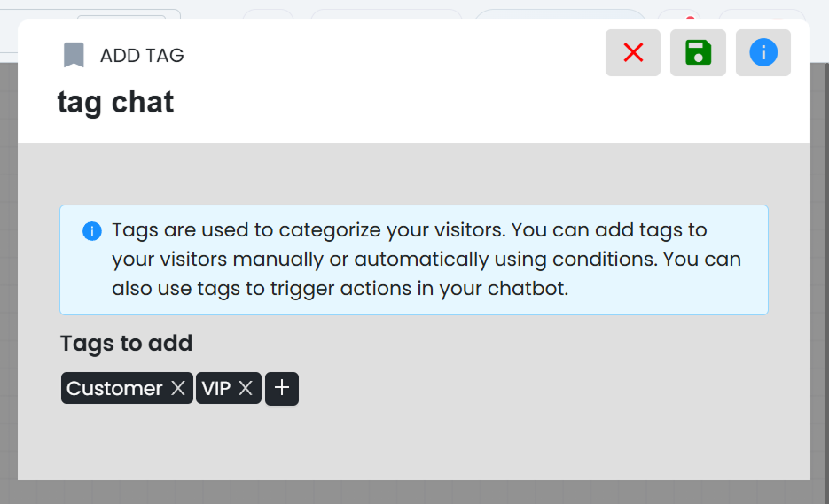This screenshot has width=829, height=504.
Task: Click the gray bookmark icon beside ADD TAG
Action: coord(74,55)
